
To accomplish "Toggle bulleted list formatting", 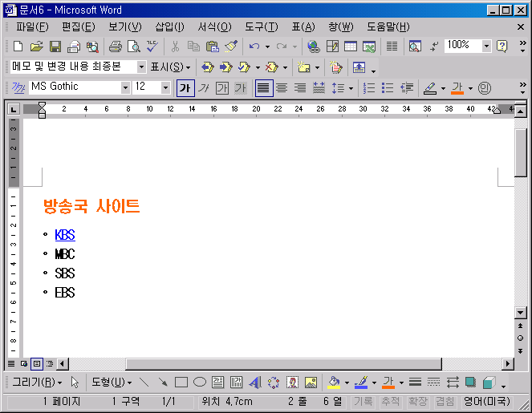I will click(x=388, y=88).
